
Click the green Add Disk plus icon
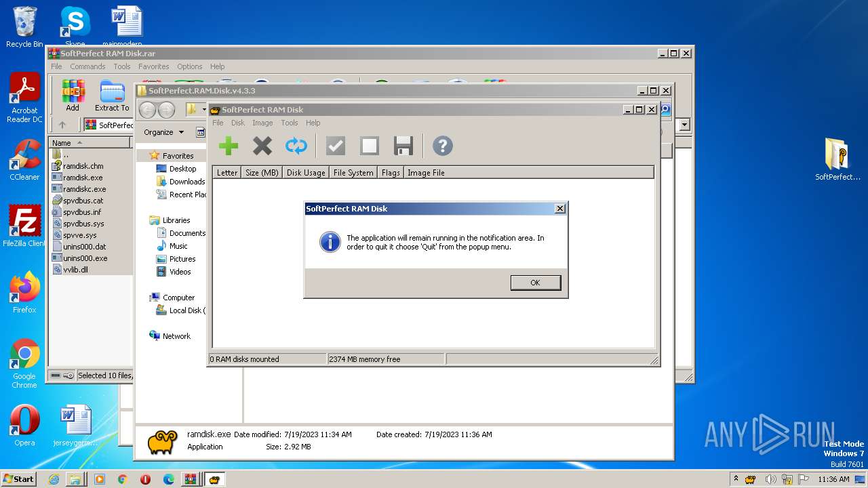229,146
